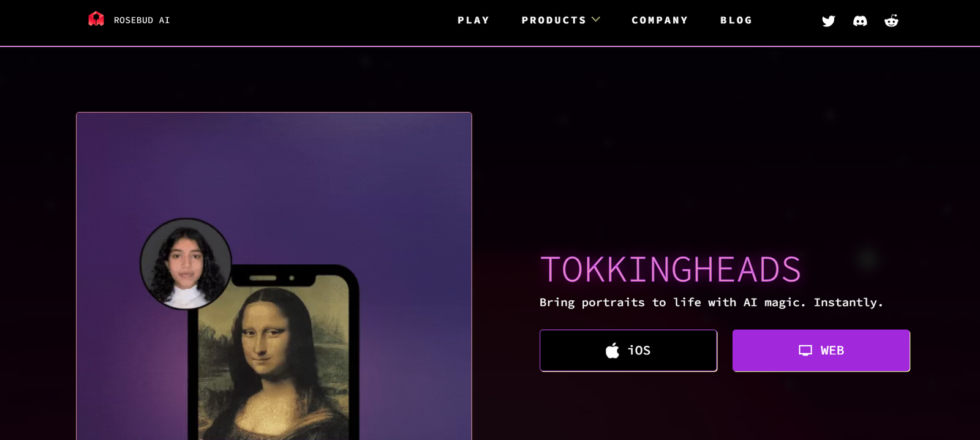Screen dimensions: 980x440
Task: Open the PRODUCTS navigation menu
Action: click(x=554, y=20)
